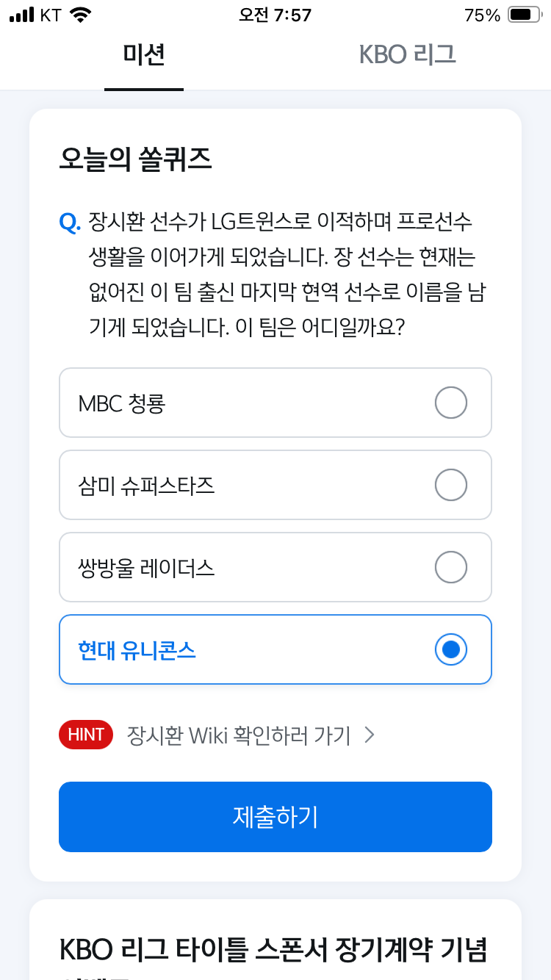Image resolution: width=551 pixels, height=980 pixels.
Task: Select the MBC 청룡 radio button
Action: [451, 403]
